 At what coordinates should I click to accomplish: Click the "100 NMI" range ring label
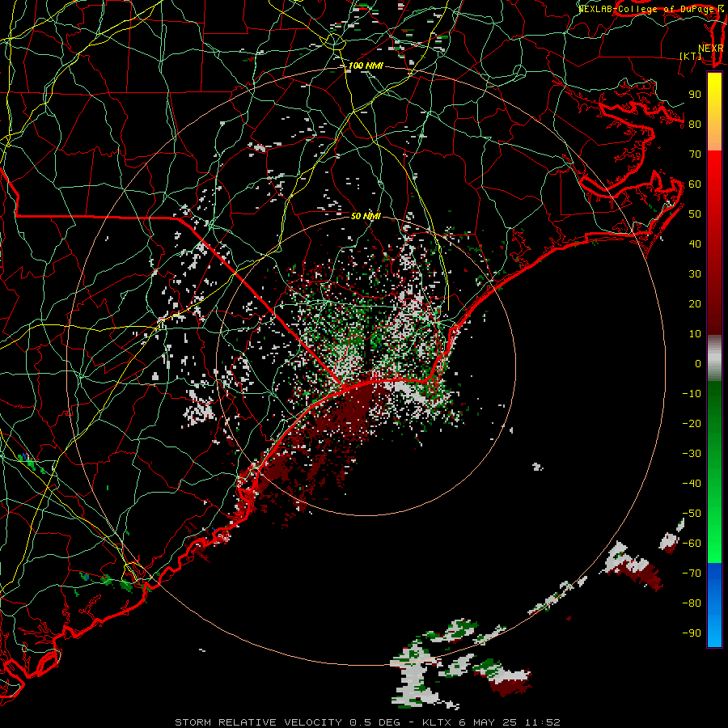[x=366, y=66]
